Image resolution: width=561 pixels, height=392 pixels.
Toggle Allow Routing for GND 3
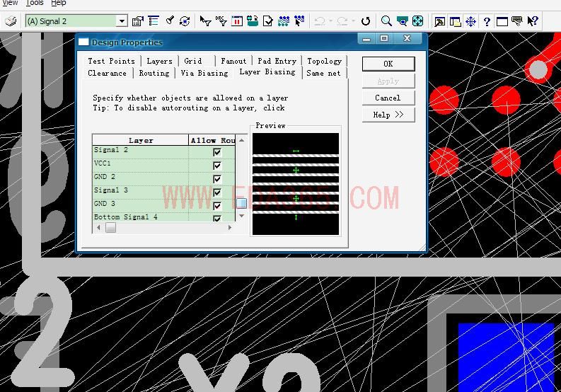tap(216, 206)
